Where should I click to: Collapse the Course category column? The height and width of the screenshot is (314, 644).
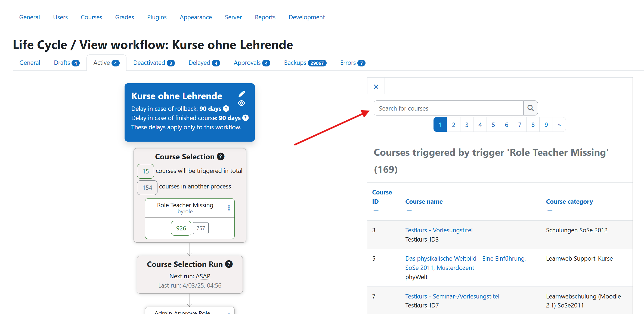pos(550,210)
